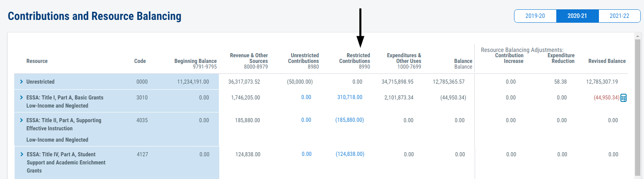Switch to the 2021-22 year tab
644x179 pixels.
coord(619,16)
